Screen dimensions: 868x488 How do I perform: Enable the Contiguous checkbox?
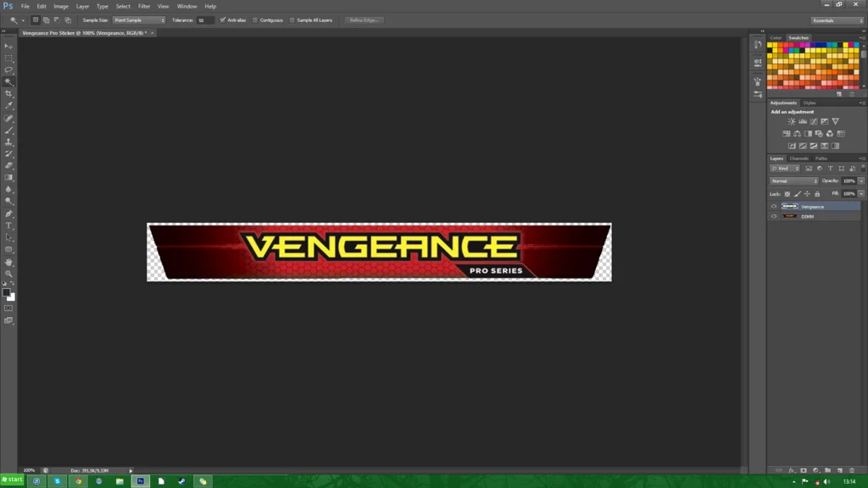point(255,20)
